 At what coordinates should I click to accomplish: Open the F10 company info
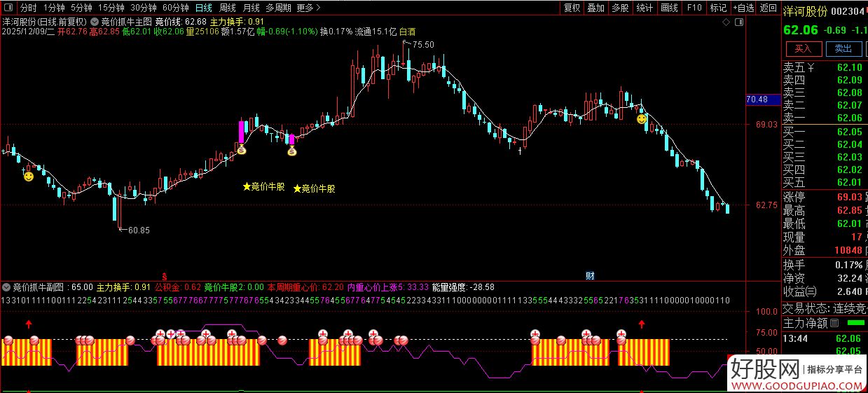point(694,8)
